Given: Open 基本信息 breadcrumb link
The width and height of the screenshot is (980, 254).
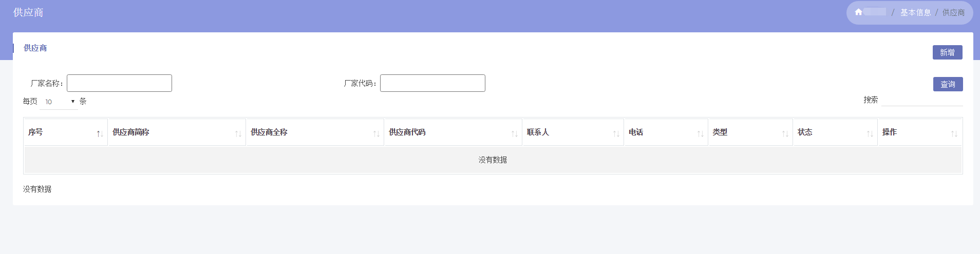Looking at the screenshot, I should click(915, 12).
